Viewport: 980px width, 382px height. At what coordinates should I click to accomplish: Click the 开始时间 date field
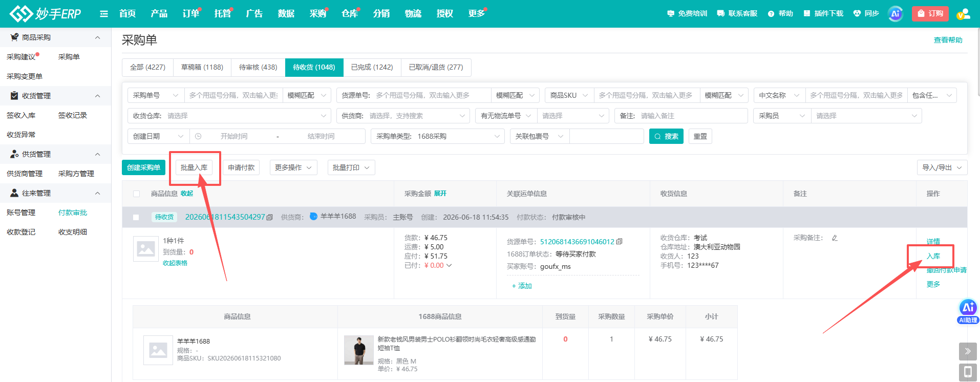tap(234, 136)
